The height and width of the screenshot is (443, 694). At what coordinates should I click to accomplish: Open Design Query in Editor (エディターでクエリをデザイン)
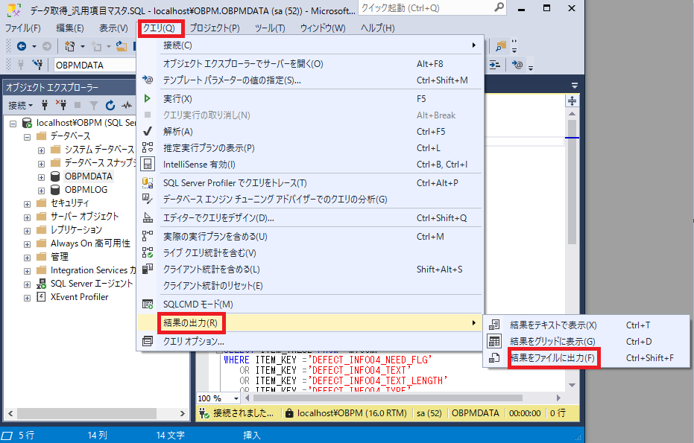point(218,218)
